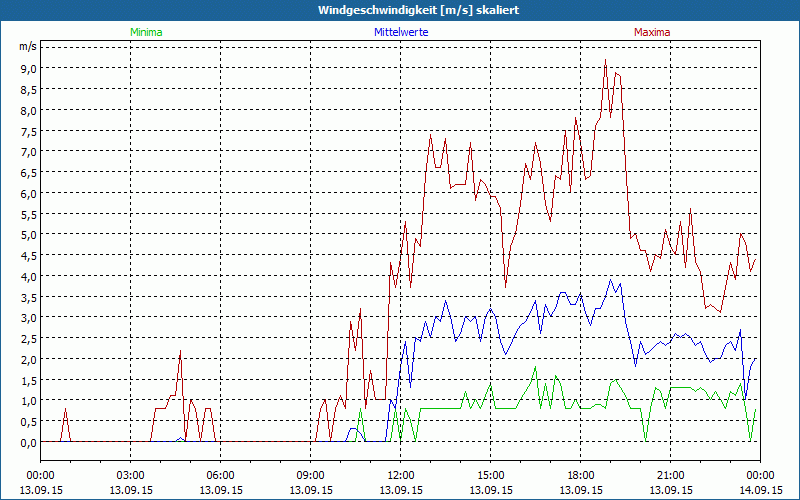Click the 14.09.15 date label
The image size is (800, 500).
(x=761, y=490)
